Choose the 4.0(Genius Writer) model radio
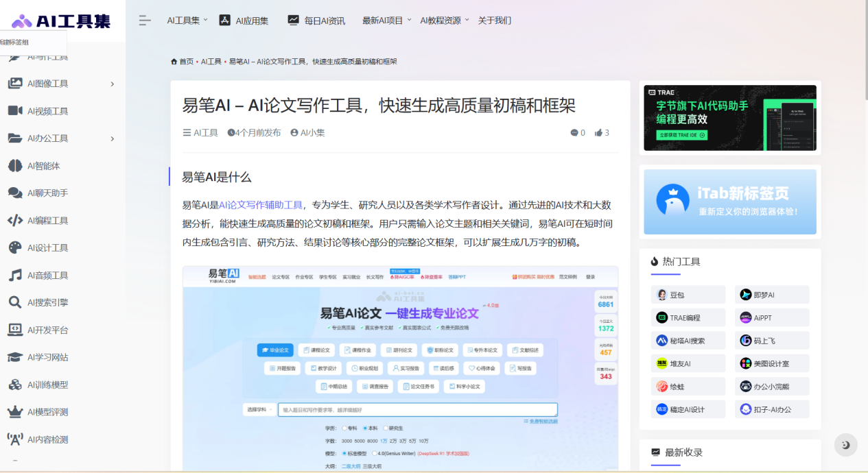This screenshot has height=473, width=868. pyautogui.click(x=373, y=453)
